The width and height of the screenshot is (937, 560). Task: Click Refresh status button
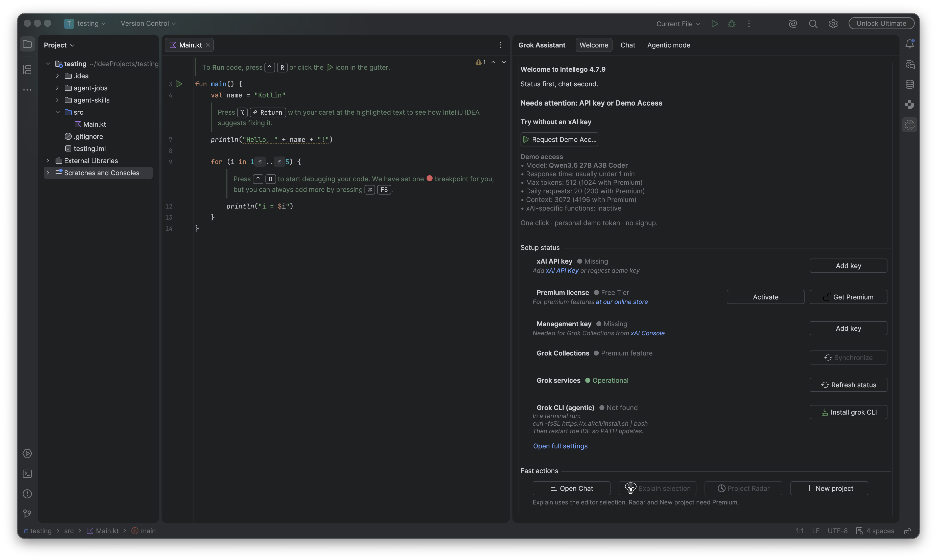[848, 385]
